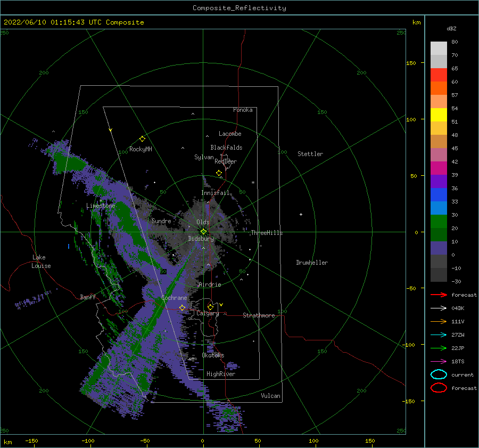This screenshot has width=479, height=448.
Task: Select the Limestone label
Action: [x=101, y=206]
